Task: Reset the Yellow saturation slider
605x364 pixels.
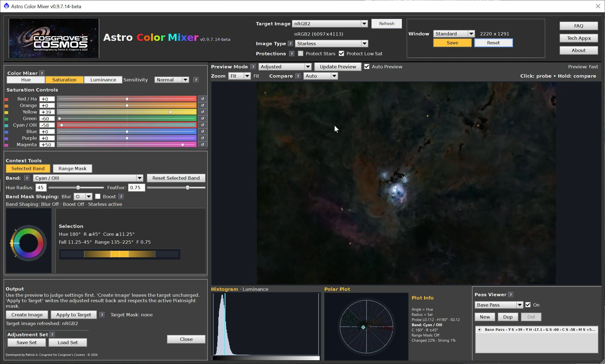Action: (202, 112)
